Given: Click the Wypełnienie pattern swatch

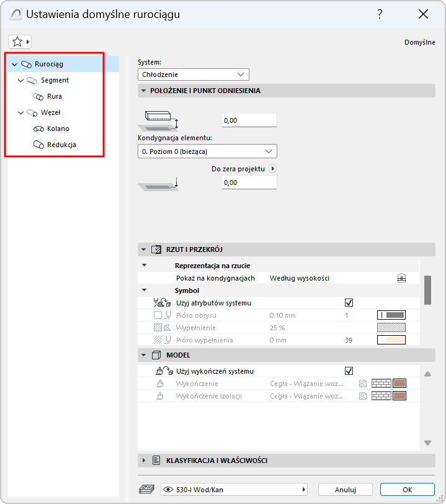Looking at the screenshot, I should pos(391,328).
